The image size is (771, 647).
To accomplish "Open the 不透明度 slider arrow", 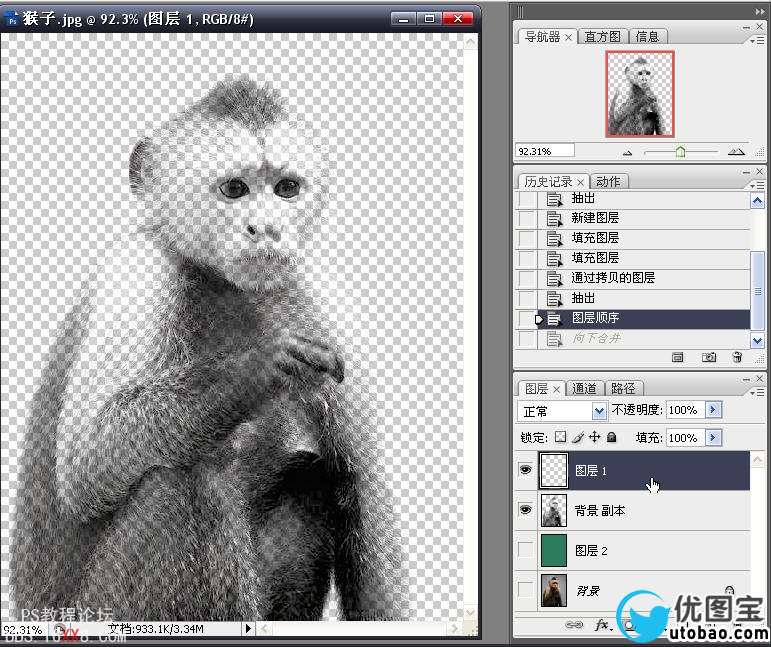I will coord(713,410).
